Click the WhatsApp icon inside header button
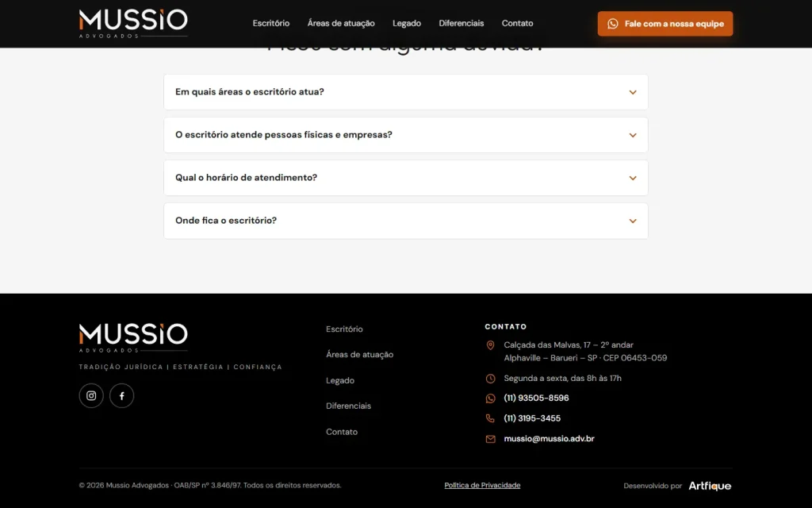This screenshot has height=508, width=812. click(613, 24)
